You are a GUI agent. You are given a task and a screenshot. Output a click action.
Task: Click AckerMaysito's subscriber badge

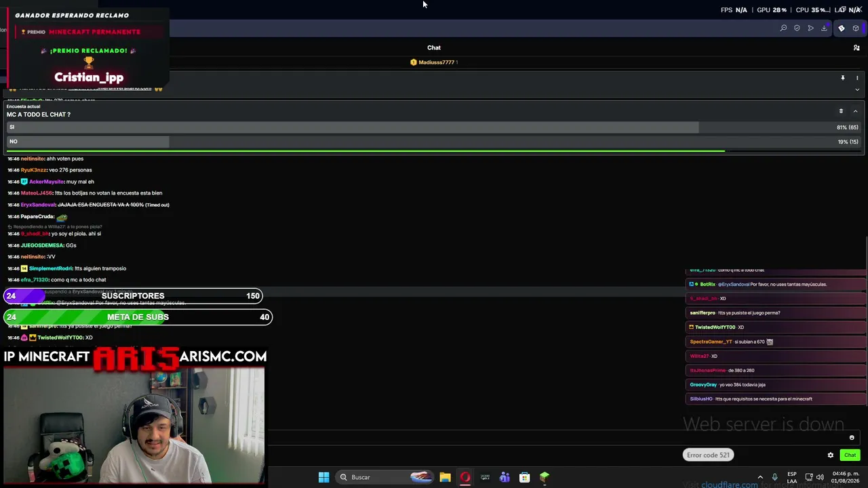[24, 182]
